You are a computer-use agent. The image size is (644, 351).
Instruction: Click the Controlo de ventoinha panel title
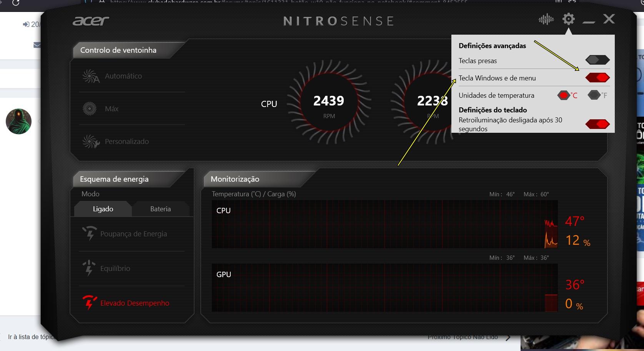pos(118,50)
